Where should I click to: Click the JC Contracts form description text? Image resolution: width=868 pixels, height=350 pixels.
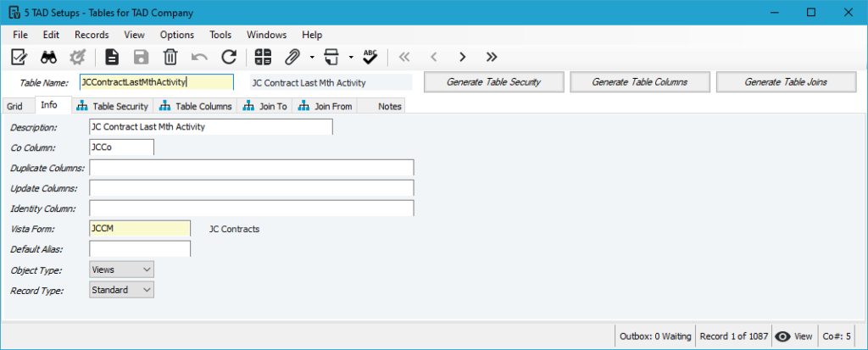point(234,229)
